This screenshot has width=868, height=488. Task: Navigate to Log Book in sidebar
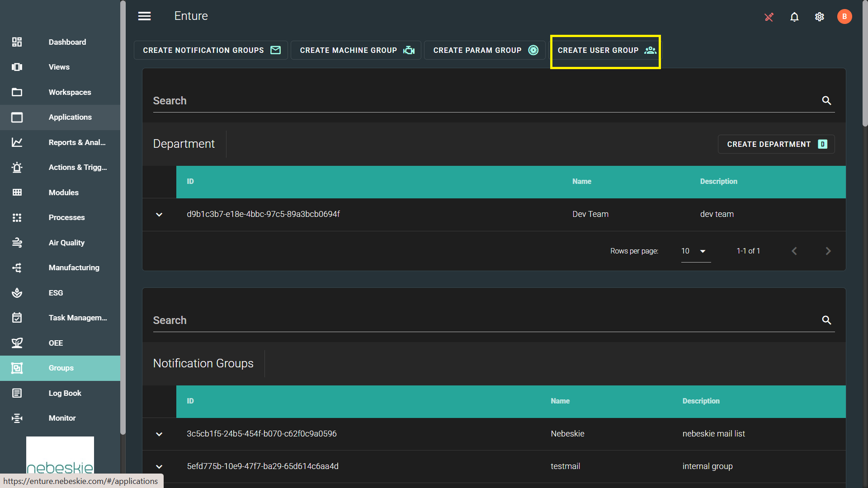[x=65, y=393]
